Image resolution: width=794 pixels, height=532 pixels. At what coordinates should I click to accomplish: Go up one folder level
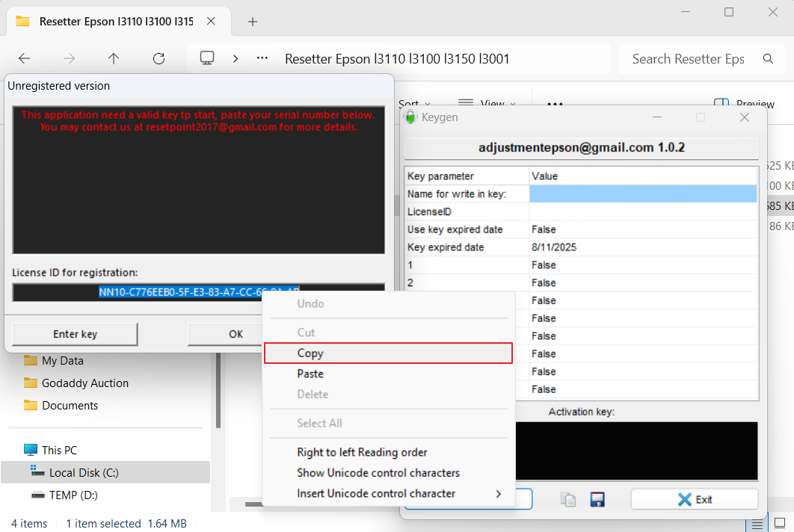click(114, 58)
